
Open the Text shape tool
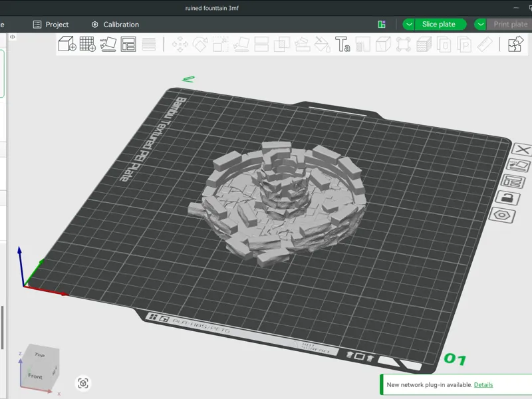pos(342,45)
